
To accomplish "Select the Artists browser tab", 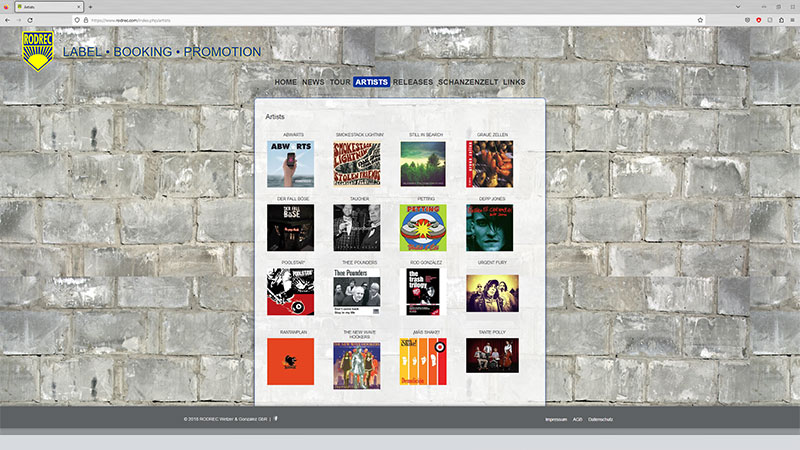I will [48, 7].
